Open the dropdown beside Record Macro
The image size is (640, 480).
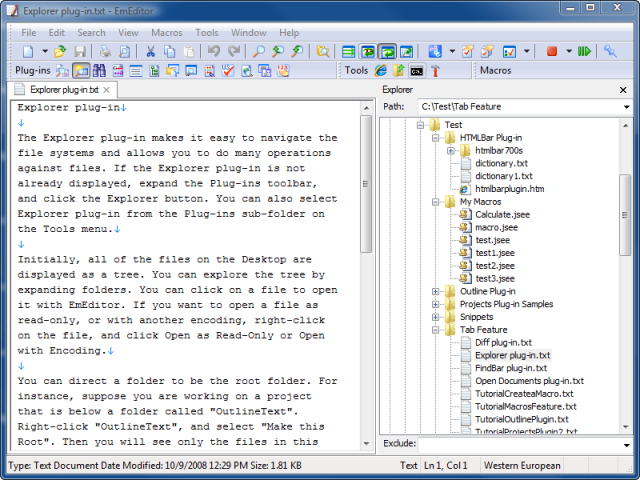569,51
